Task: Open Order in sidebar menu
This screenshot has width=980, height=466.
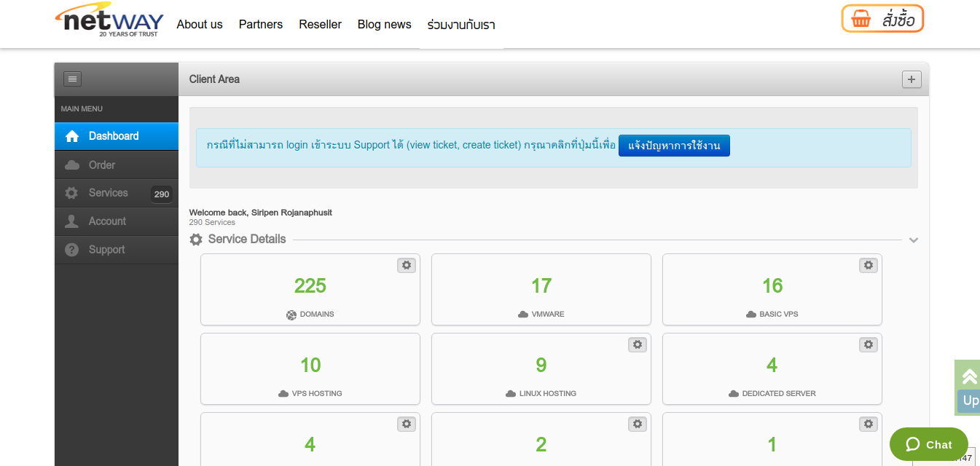Action: (102, 165)
